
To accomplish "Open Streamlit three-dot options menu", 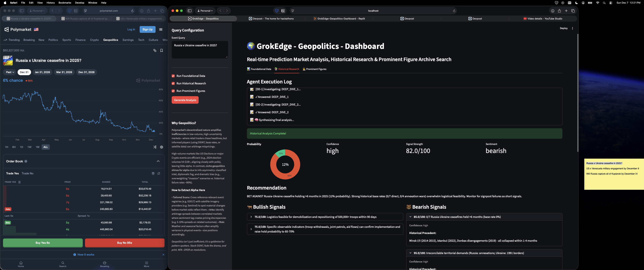I will 572,28.
